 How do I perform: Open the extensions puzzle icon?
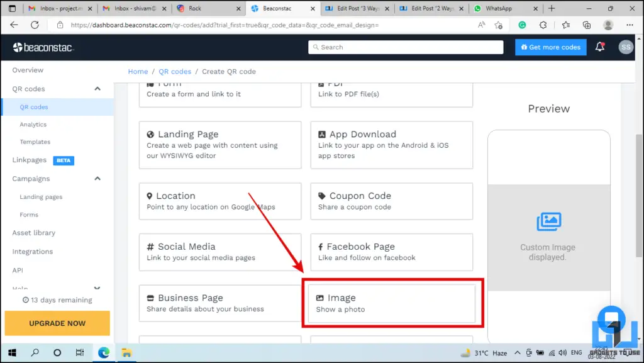coord(543,25)
